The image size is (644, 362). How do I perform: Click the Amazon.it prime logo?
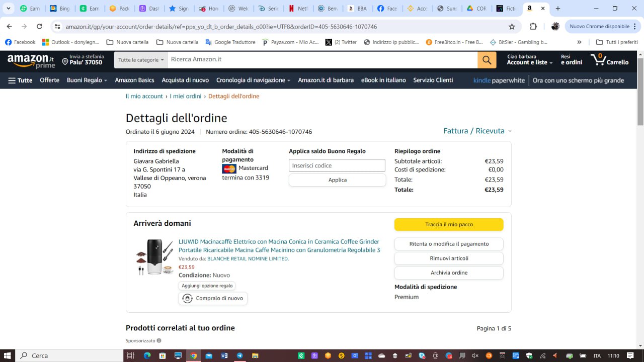[31, 61]
